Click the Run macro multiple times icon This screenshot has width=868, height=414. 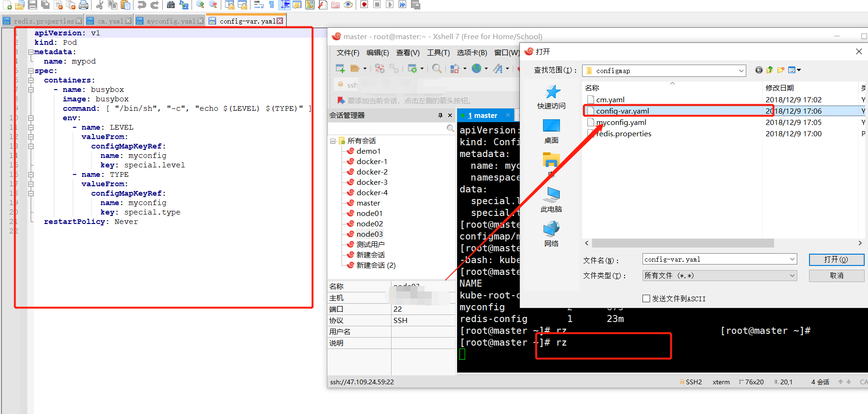coord(402,5)
